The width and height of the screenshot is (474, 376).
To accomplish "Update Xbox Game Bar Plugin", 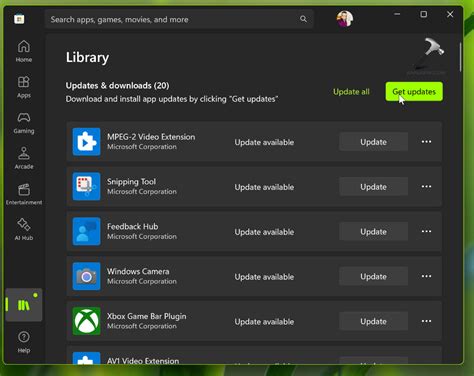I will click(373, 321).
